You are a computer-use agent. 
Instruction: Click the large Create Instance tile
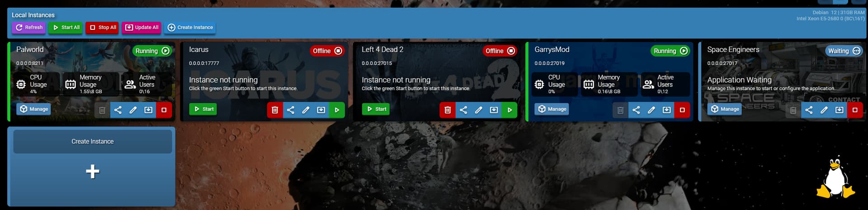[92, 167]
